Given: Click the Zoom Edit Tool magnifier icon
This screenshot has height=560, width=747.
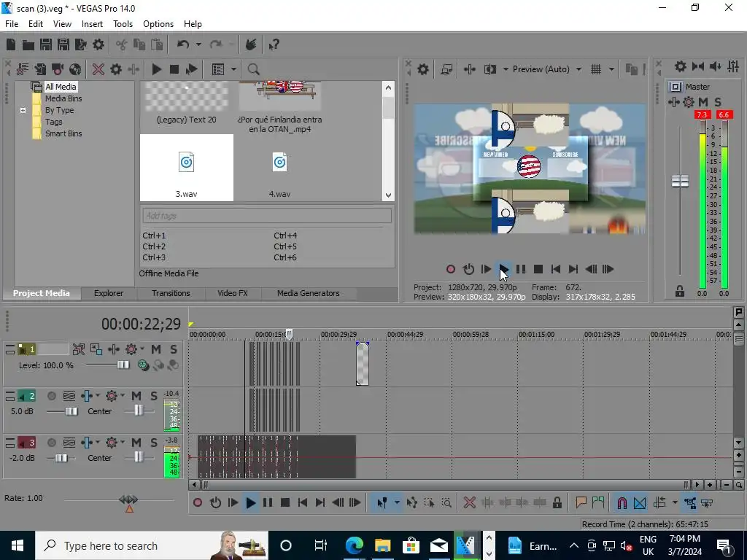Looking at the screenshot, I should (446, 502).
